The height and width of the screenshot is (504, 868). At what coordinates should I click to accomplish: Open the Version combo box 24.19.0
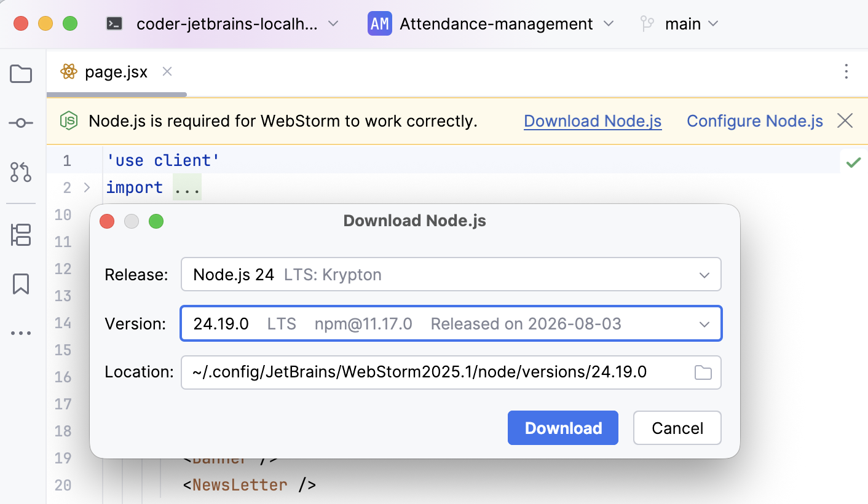[451, 323]
